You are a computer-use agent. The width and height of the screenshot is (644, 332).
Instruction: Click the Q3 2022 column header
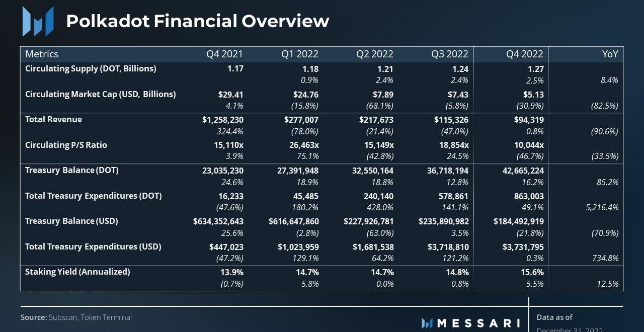449,54
